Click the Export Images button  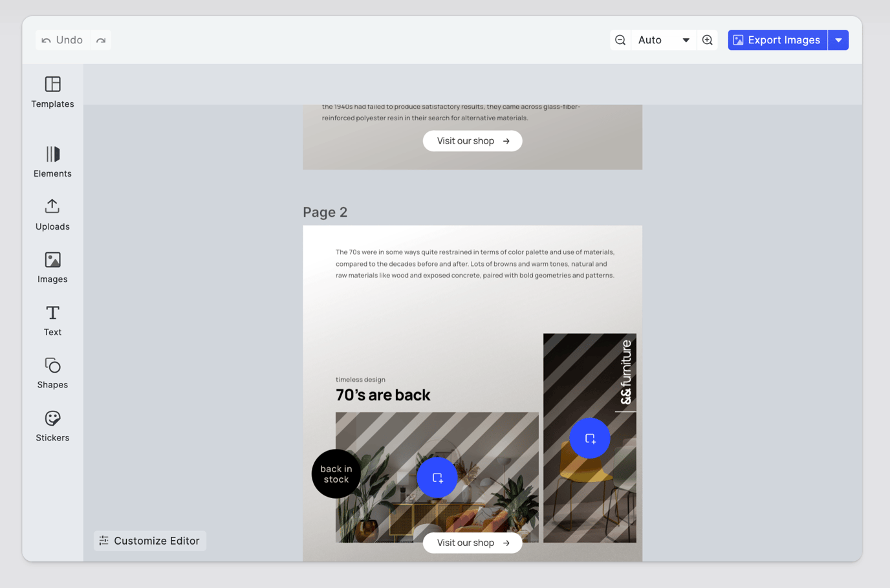777,39
